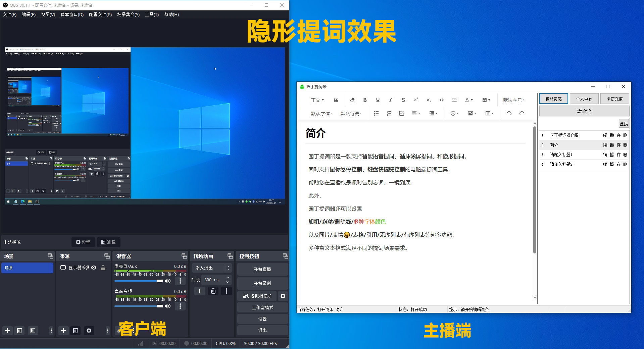Click the search input field beside 查找
The image size is (644, 349).
coord(579,124)
